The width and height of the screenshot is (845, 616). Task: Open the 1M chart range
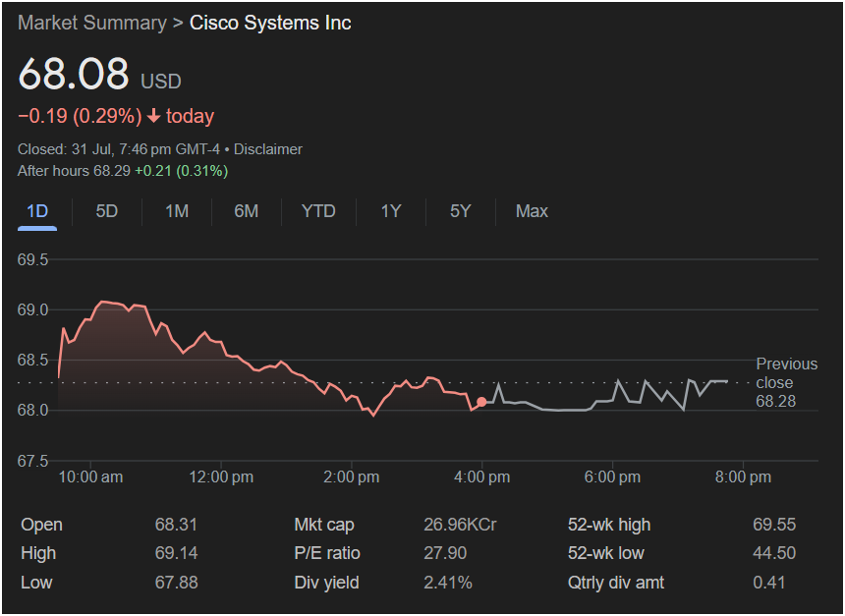177,211
